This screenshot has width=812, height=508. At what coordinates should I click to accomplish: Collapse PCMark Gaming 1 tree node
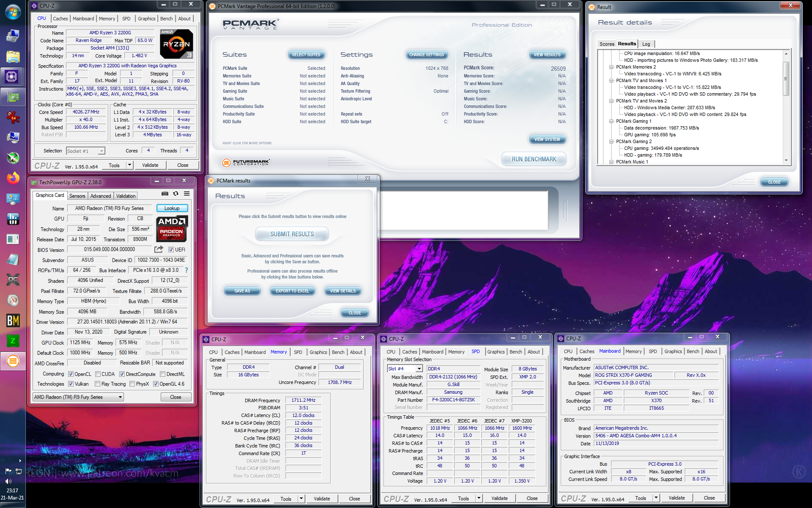pyautogui.click(x=611, y=121)
